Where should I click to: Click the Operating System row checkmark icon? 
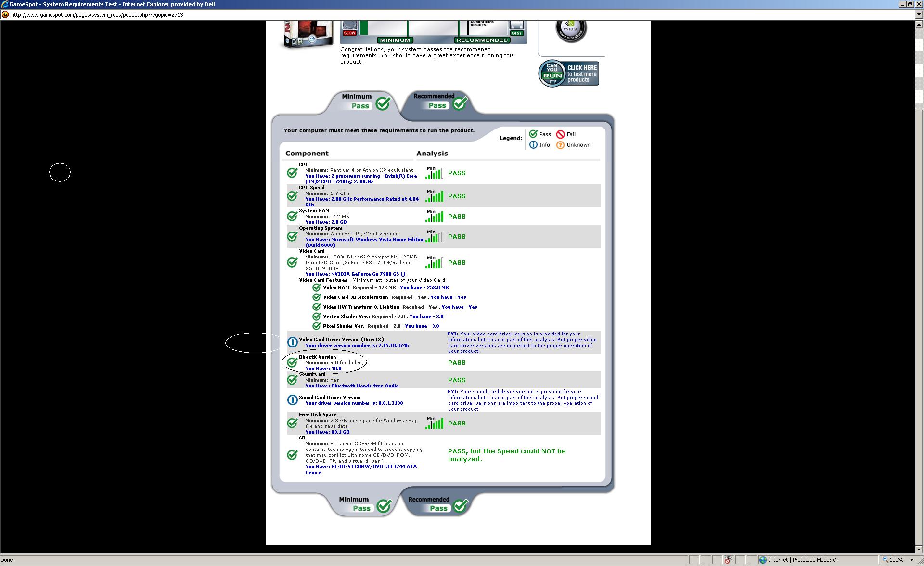[x=292, y=236]
